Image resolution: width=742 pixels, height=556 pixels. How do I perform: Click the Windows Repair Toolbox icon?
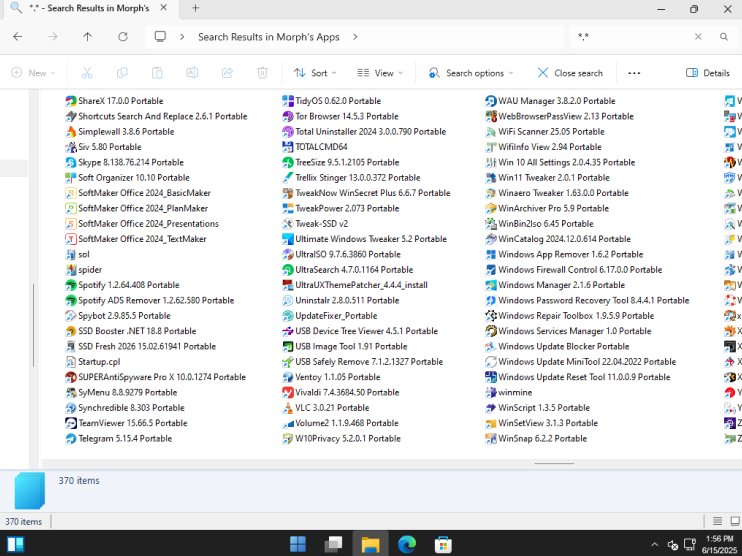(x=491, y=316)
